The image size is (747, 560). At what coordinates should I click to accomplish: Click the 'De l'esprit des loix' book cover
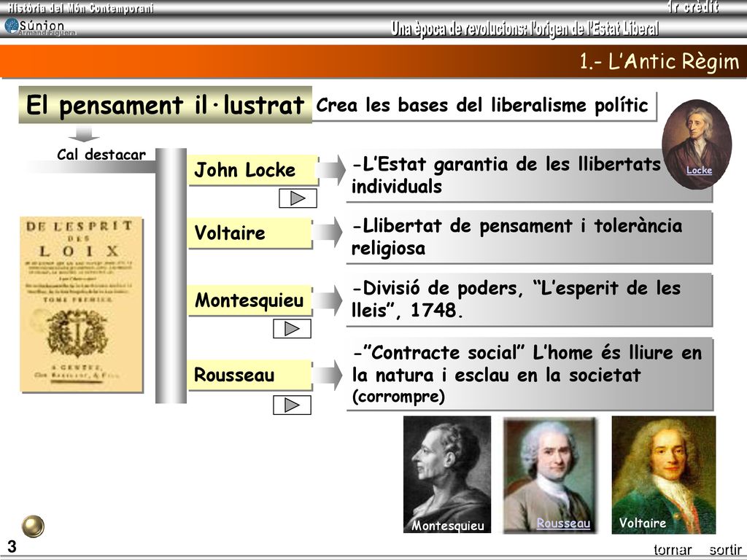click(x=82, y=304)
